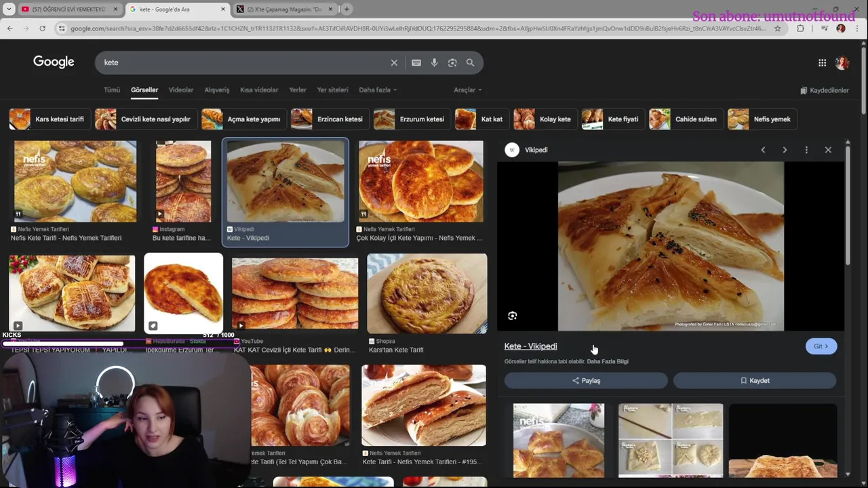Open the KAT KAT Cevizli İçli Kete thumbnail
Screen dimensions: 868x488
(x=295, y=293)
